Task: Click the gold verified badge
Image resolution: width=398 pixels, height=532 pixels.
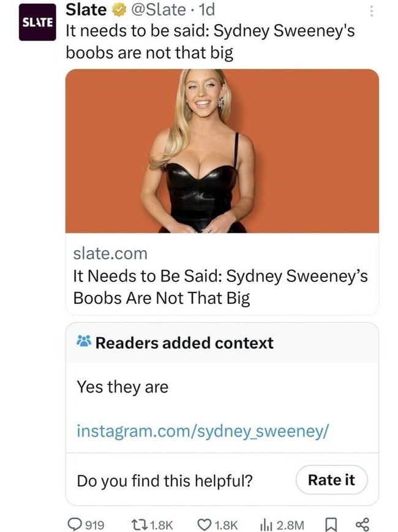Action: [118, 10]
